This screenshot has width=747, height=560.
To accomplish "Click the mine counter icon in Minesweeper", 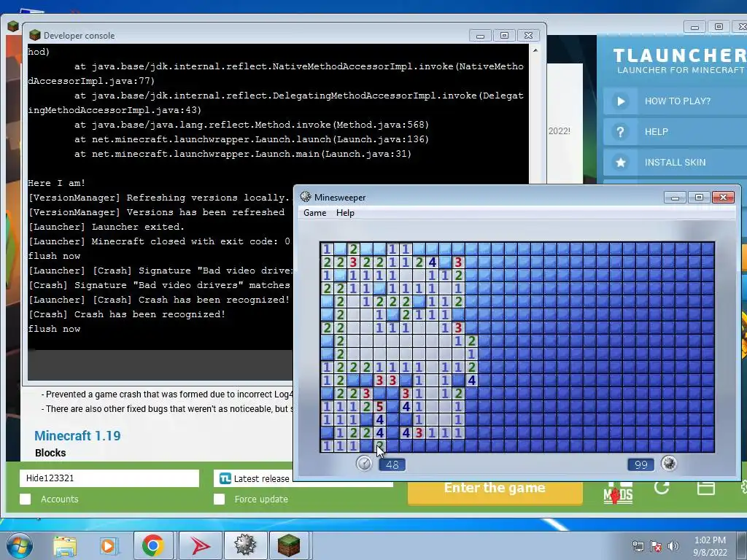I will (669, 463).
